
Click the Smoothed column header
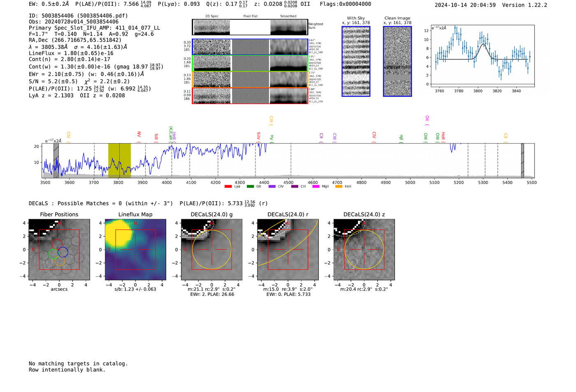[x=288, y=16]
